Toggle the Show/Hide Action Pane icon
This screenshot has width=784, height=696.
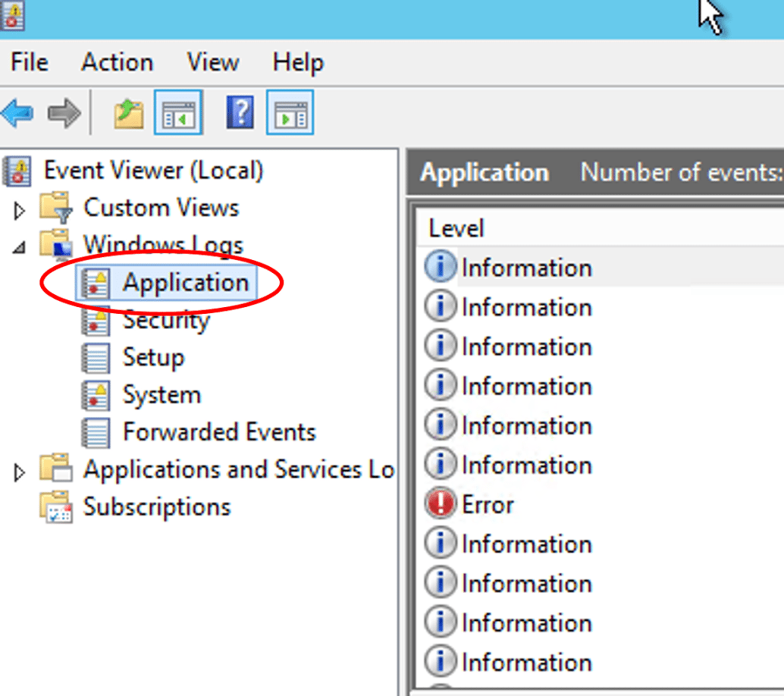pyautogui.click(x=290, y=113)
